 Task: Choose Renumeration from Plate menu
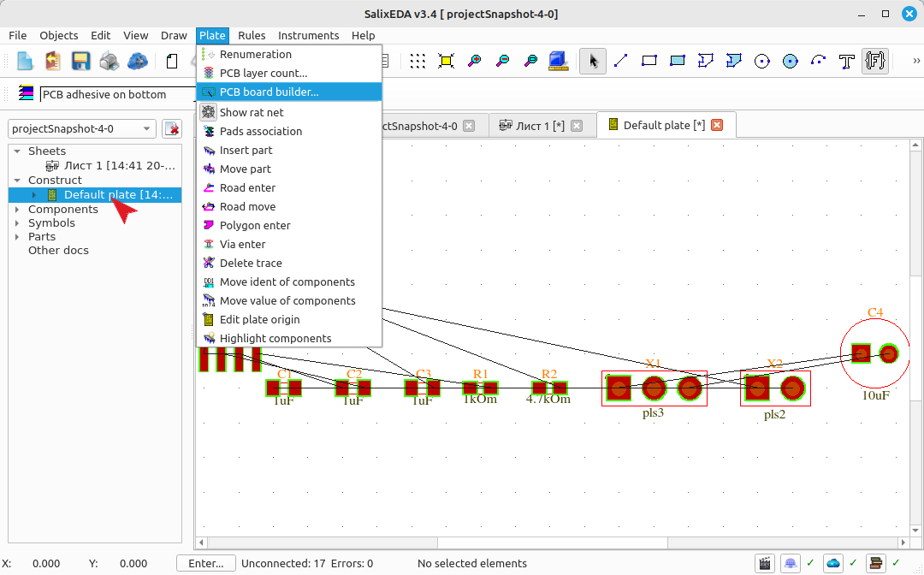[289, 54]
